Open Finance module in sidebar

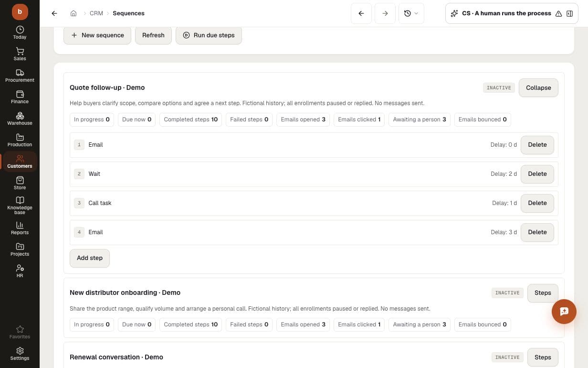point(20,97)
